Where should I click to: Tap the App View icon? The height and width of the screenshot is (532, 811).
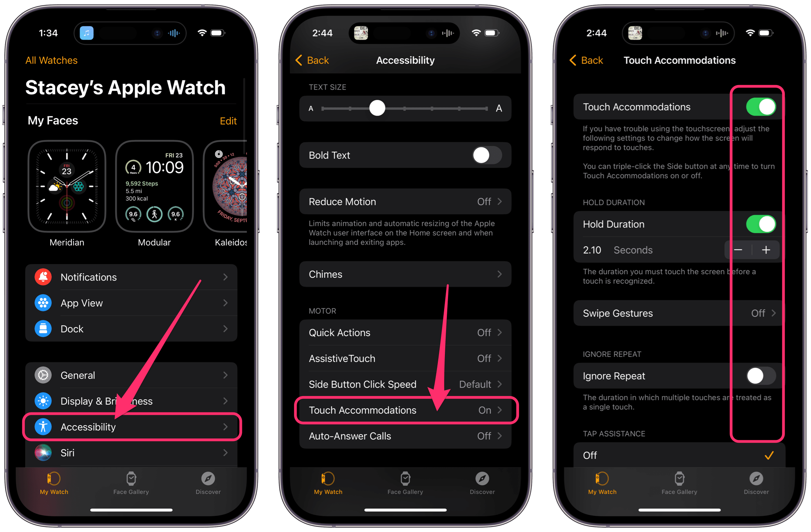[44, 302]
